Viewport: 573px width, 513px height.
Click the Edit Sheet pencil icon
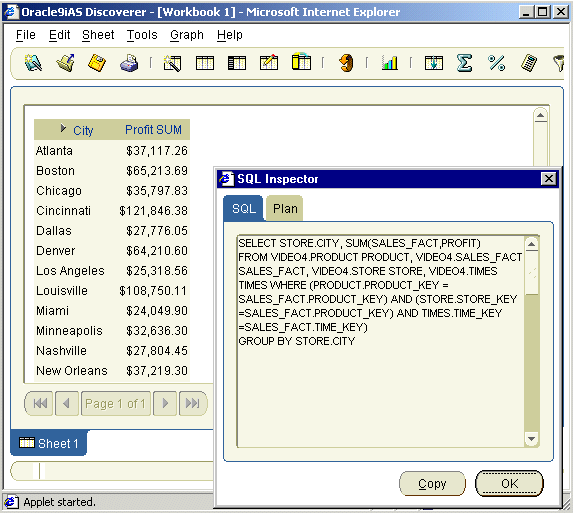tap(269, 63)
